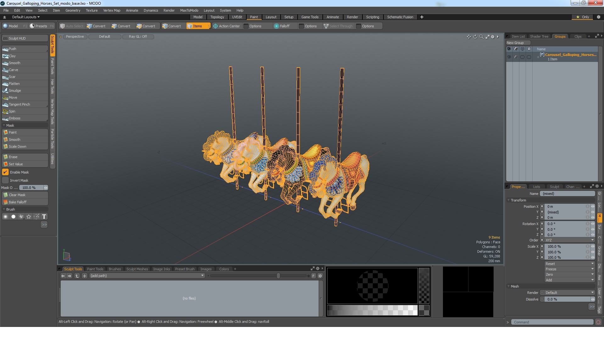Select the star-shaped brush tip
The height and width of the screenshot is (364, 604).
click(x=29, y=217)
